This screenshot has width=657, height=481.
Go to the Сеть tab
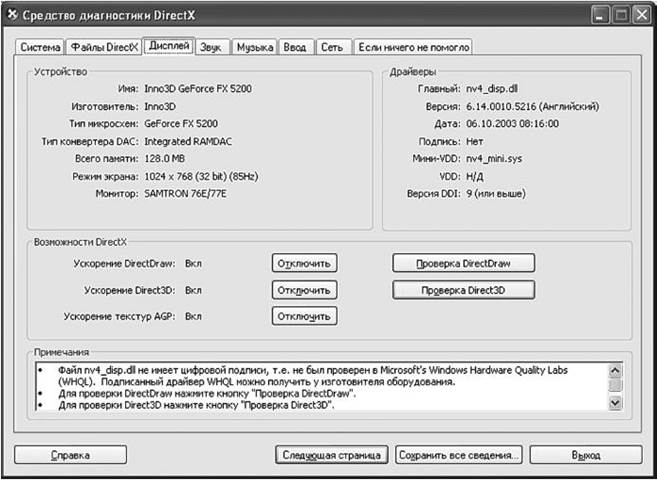click(x=332, y=47)
